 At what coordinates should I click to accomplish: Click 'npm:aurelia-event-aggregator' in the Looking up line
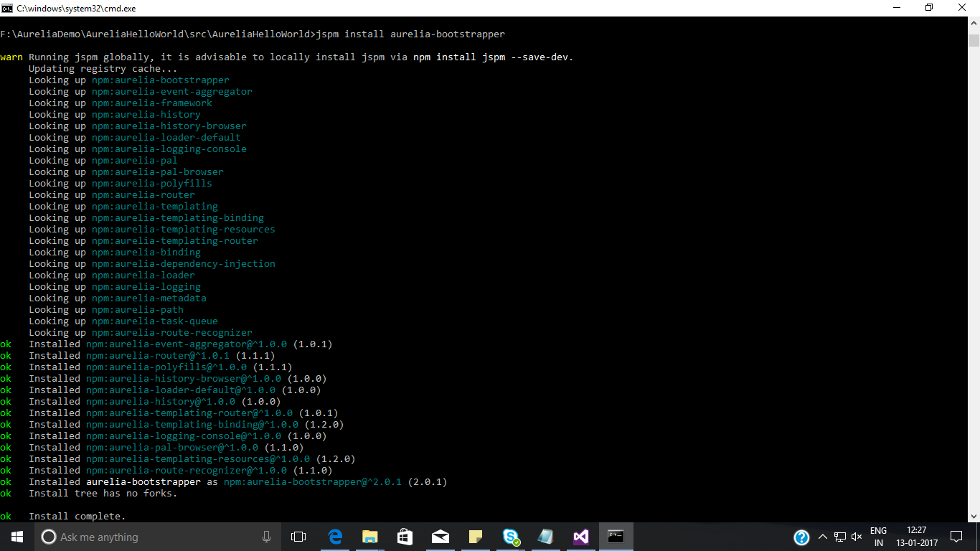tap(172, 92)
